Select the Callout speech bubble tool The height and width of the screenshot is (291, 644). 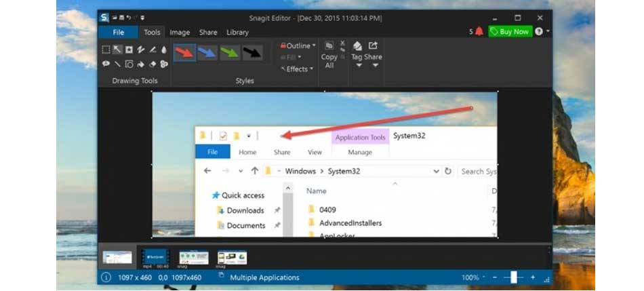(106, 64)
